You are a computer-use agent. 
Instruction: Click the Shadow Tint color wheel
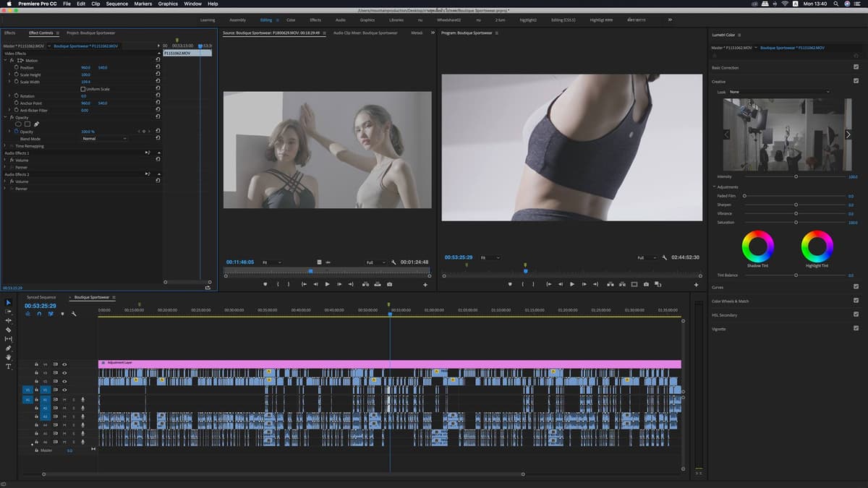[x=757, y=247]
